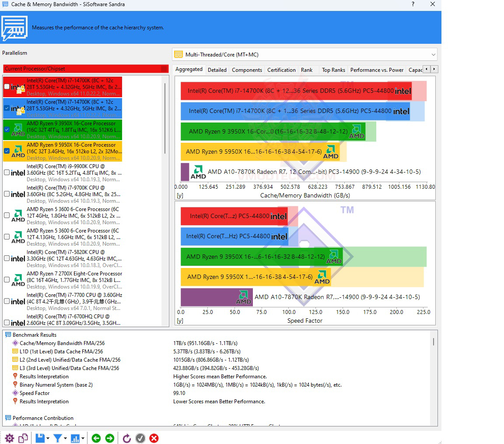Open the Top Ranks tab
504x444 pixels.
[x=333, y=70]
